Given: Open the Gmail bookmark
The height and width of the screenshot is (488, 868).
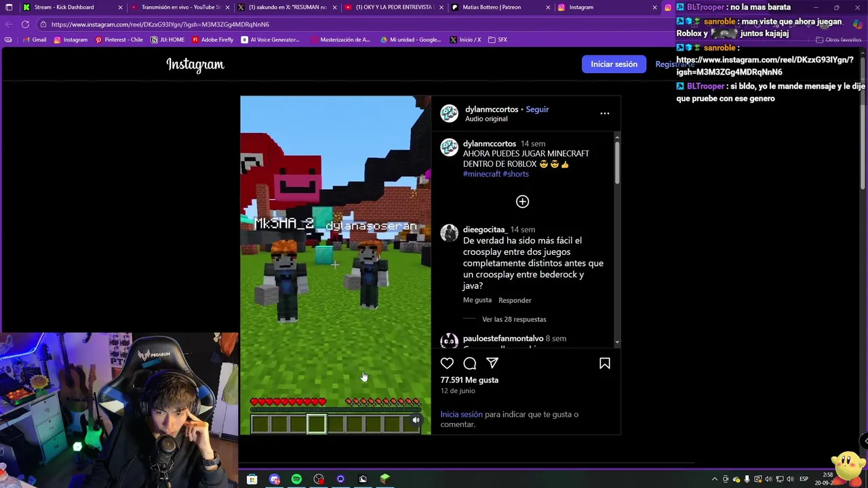Looking at the screenshot, I should [34, 40].
